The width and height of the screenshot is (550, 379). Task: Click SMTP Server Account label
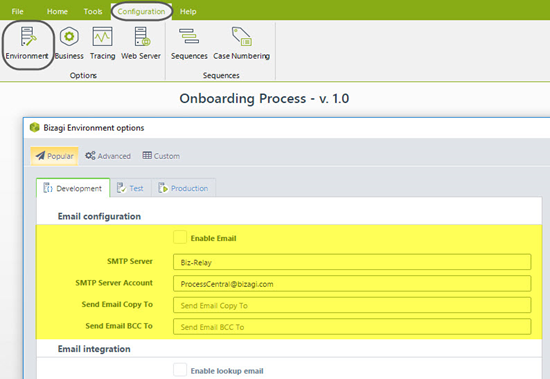(114, 283)
